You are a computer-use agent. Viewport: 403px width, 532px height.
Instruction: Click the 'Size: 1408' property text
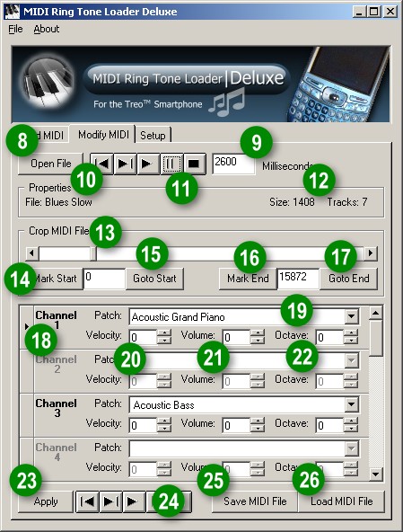click(x=292, y=202)
